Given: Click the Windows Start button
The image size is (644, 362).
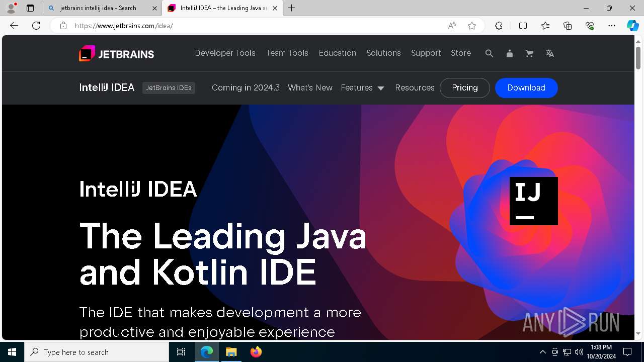Looking at the screenshot, I should 12,352.
